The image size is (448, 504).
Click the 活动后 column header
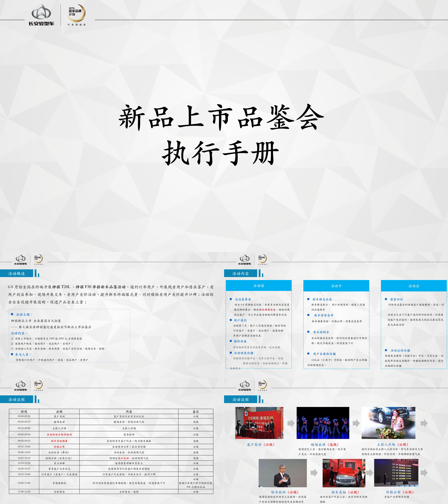coord(414,286)
